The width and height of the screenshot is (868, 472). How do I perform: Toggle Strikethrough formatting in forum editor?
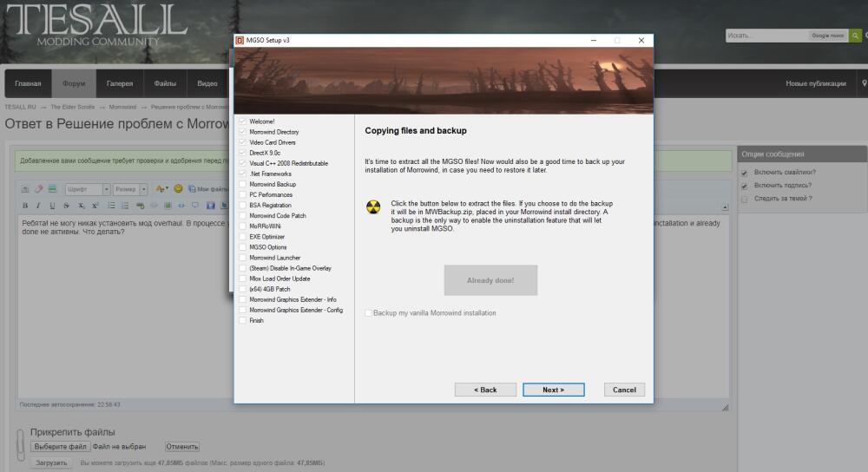click(x=66, y=206)
